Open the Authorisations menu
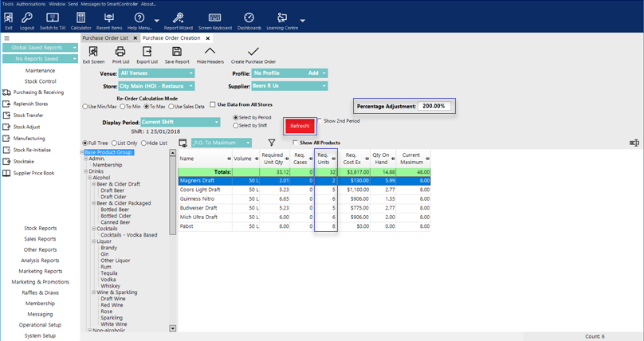Viewport: 644px width, 341px height. pyautogui.click(x=31, y=4)
